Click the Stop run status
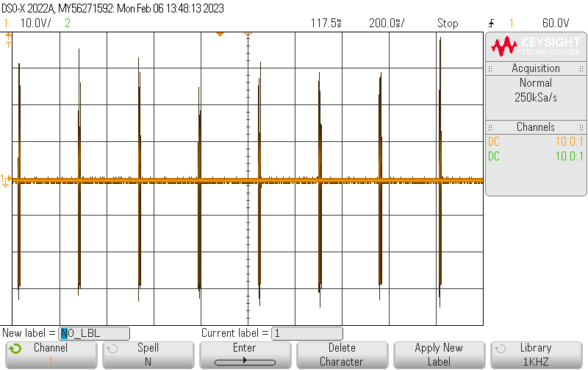This screenshot has width=588, height=370. coord(448,24)
